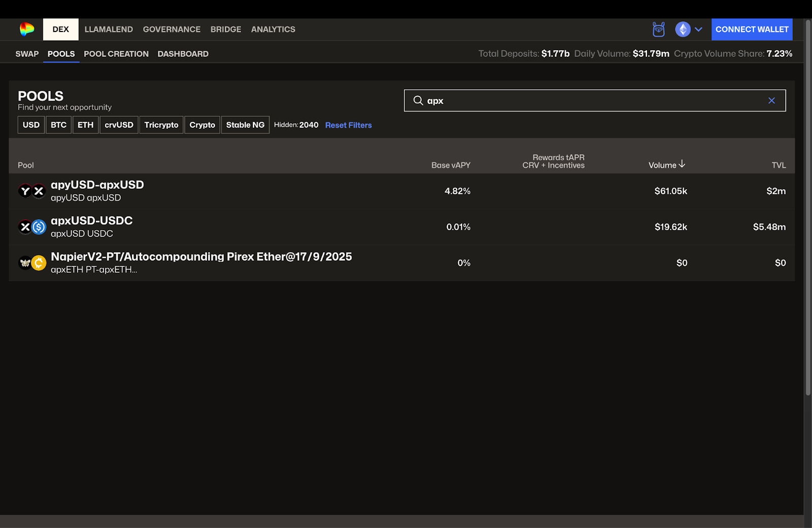Click the apyUSD token icon

click(x=25, y=191)
